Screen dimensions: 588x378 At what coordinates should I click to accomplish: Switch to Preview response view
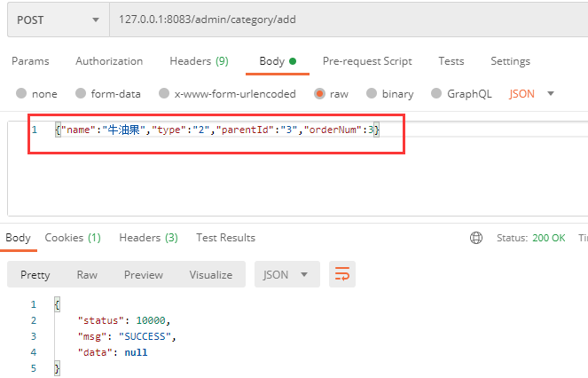coord(144,275)
